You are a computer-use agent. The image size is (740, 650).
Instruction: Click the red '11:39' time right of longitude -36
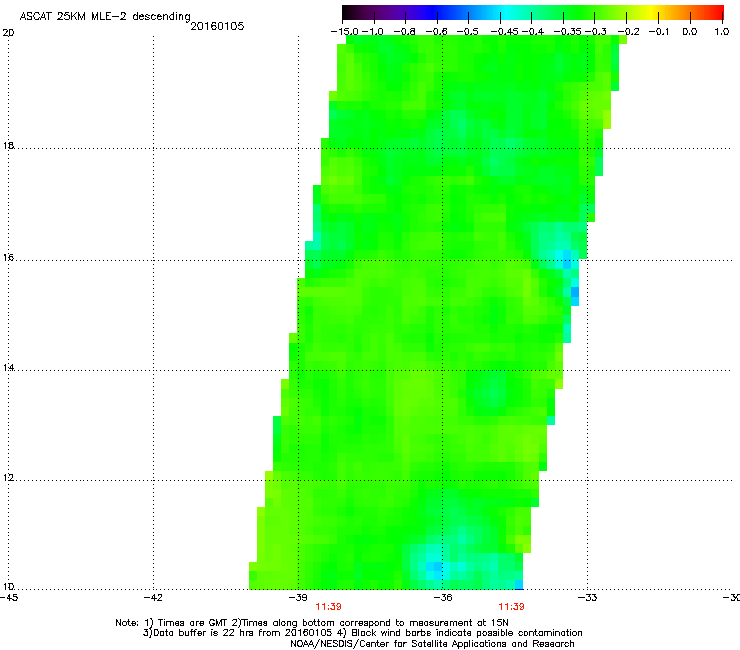tap(512, 607)
